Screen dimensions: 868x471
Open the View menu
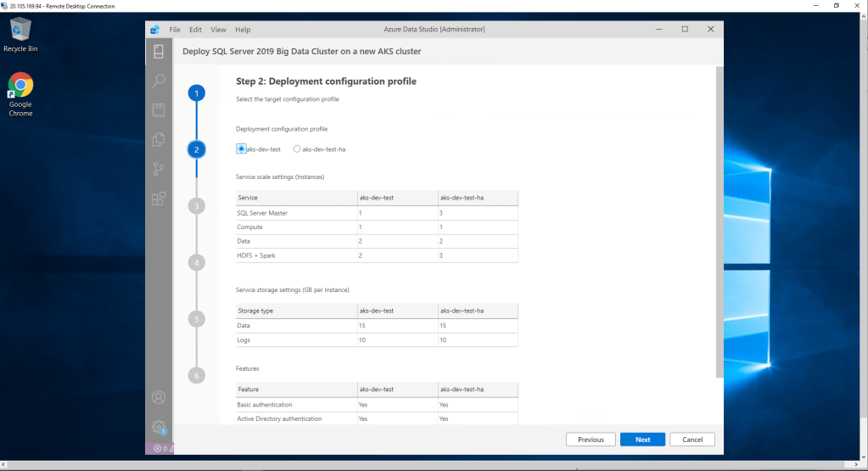click(x=218, y=29)
